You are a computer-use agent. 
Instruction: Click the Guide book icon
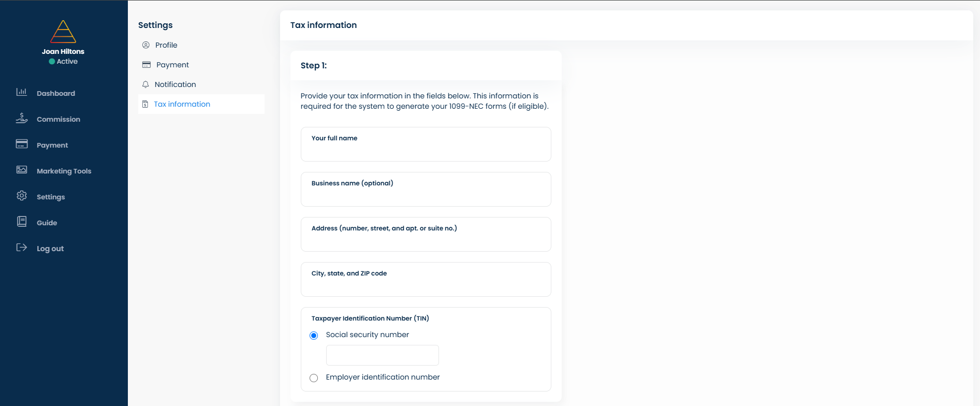tap(21, 222)
